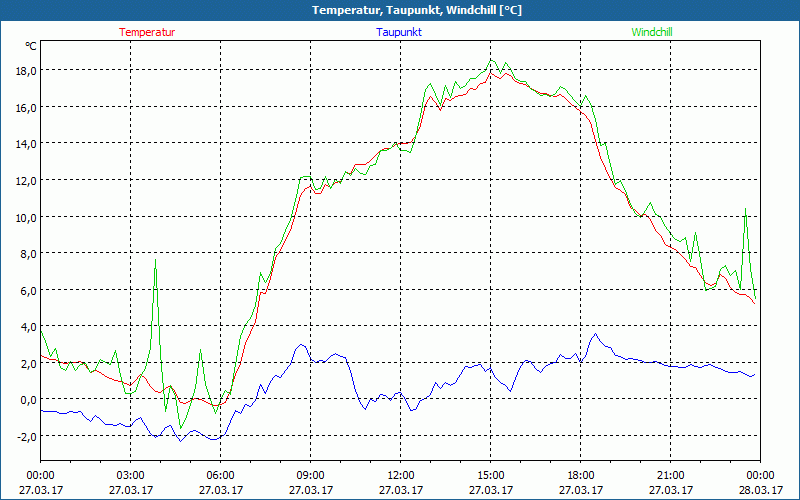The image size is (800, 500).
Task: Click the 18:00 time axis label
Action: (581, 476)
